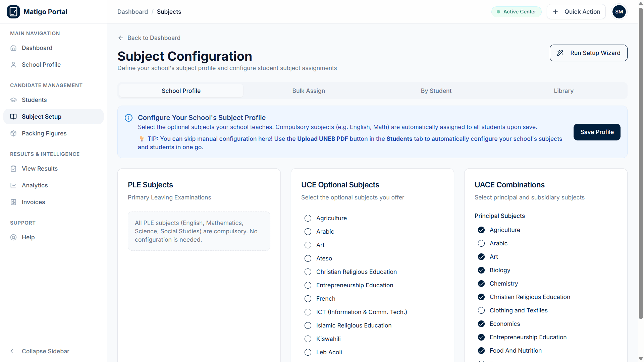Click the Run Setup Wizard button

coord(589,53)
